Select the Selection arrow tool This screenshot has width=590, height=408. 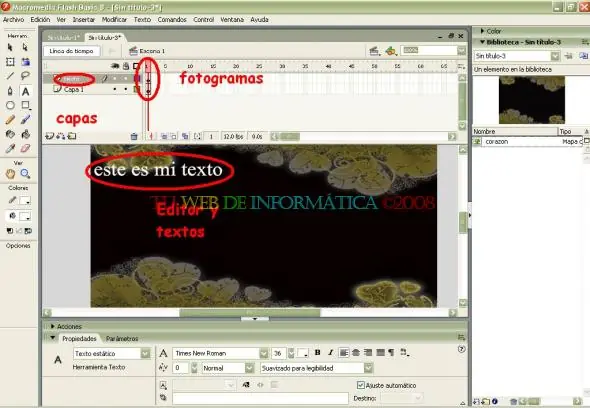(x=10, y=47)
